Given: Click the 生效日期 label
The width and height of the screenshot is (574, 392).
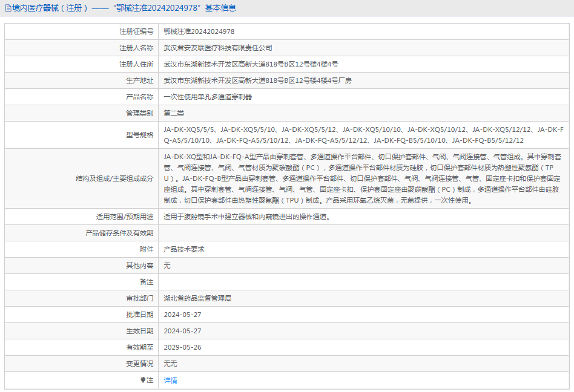Looking at the screenshot, I should coord(139,331).
